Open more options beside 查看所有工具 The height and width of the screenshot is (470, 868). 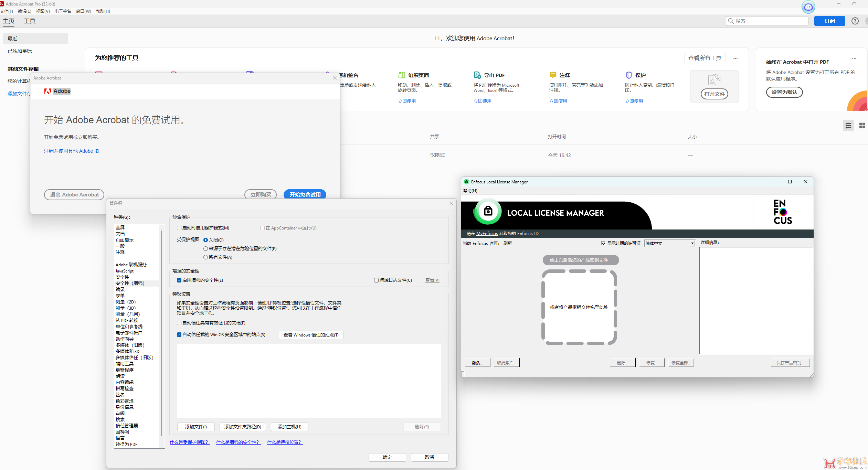pos(735,58)
